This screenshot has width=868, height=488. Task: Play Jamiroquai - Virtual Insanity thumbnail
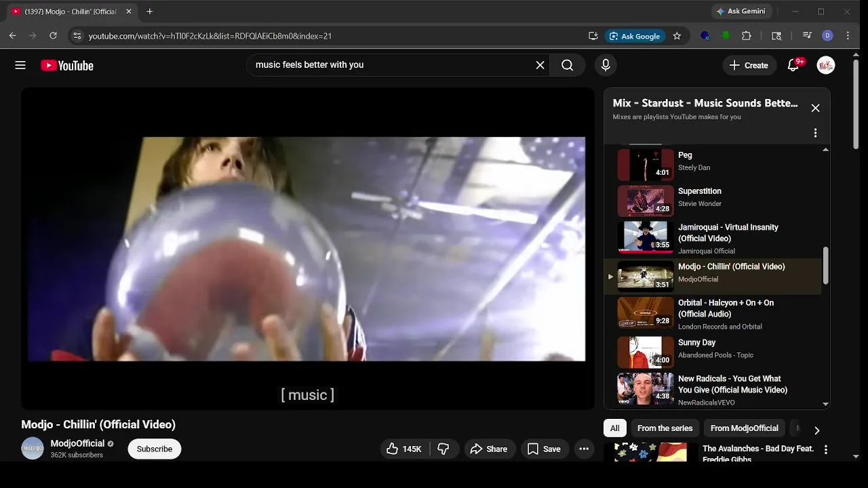coord(646,237)
